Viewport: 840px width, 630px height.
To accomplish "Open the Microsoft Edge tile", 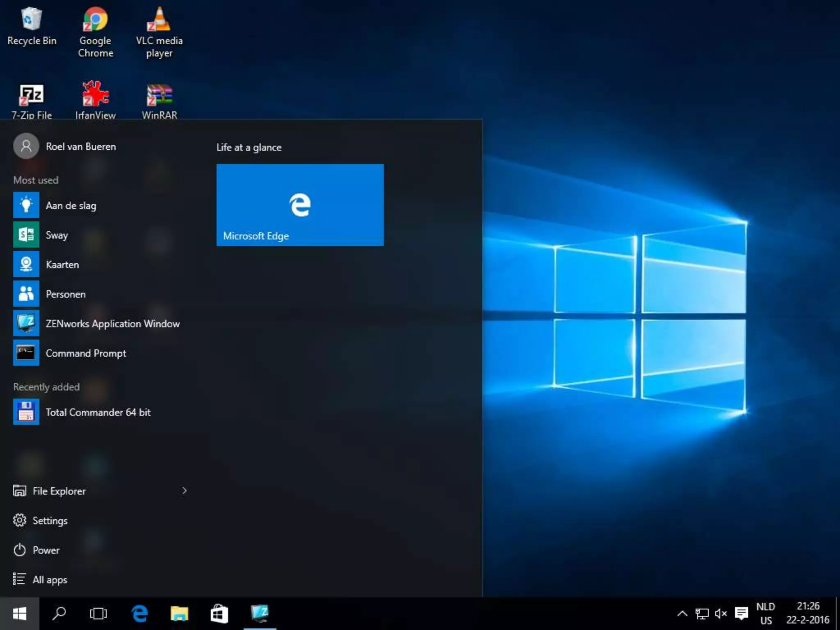I will coord(300,205).
